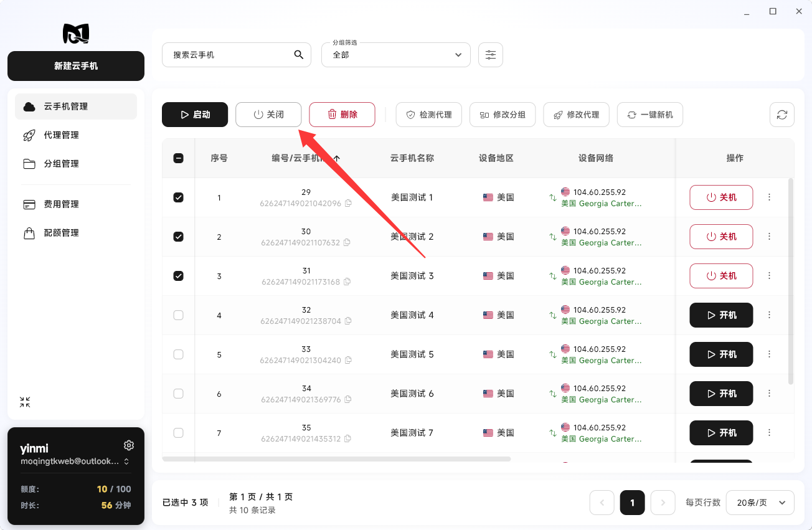The width and height of the screenshot is (812, 530).
Task: Check row 5 美国测试 5 checkbox
Action: click(178, 354)
